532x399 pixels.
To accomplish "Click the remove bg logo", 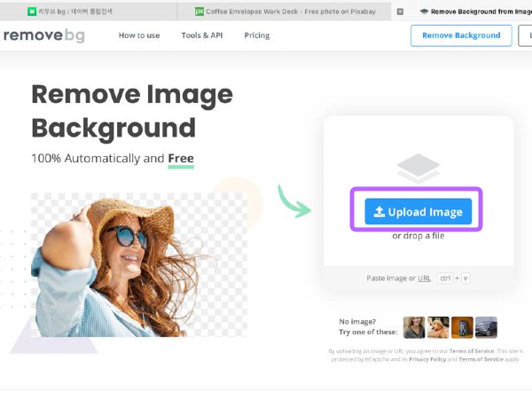I will tap(43, 35).
